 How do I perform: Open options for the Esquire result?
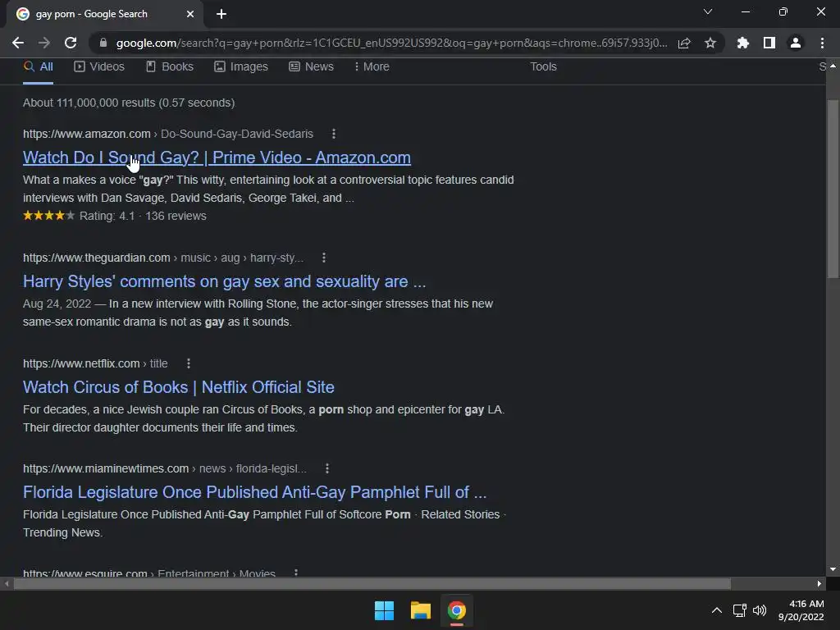click(x=296, y=573)
